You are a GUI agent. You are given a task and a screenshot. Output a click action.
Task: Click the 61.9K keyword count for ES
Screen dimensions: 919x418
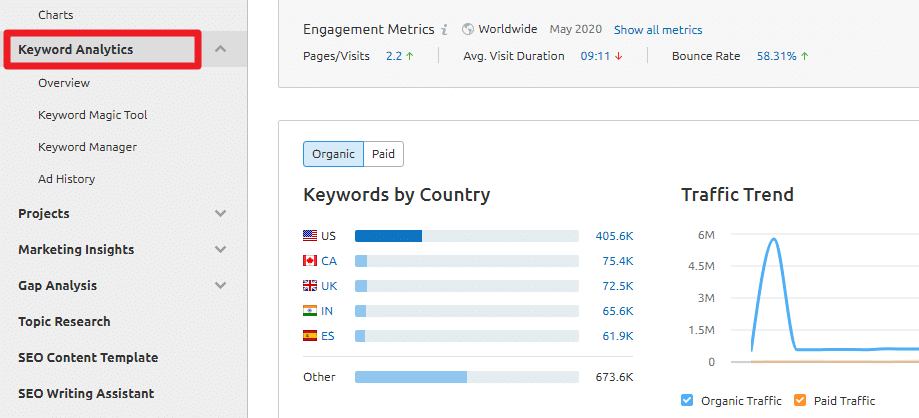(618, 336)
